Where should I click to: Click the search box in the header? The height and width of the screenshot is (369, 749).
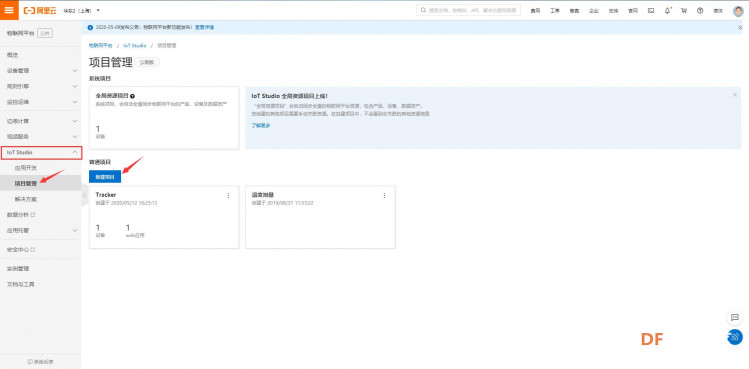(469, 10)
